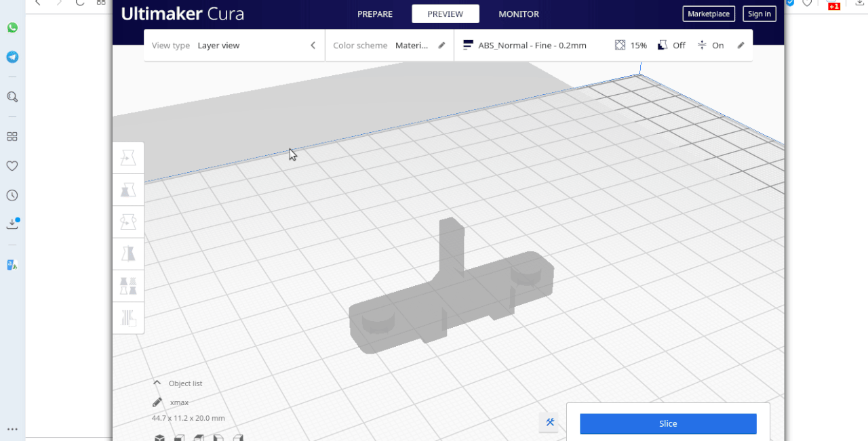Viewport: 868px width, 441px height.
Task: Click the print settings edit pencil icon
Action: (741, 45)
